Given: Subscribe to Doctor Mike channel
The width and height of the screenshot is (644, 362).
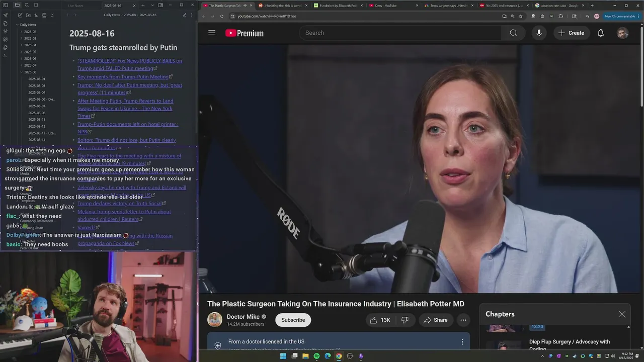Looking at the screenshot, I should tap(293, 320).
